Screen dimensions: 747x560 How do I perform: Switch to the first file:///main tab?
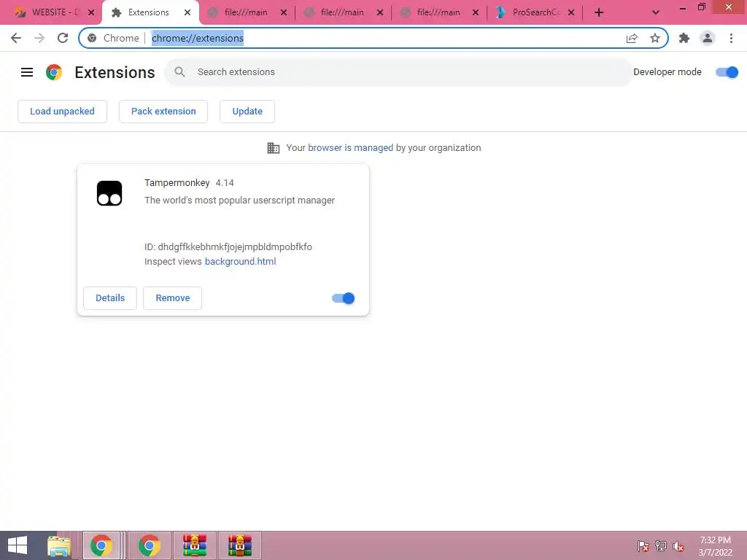click(246, 12)
